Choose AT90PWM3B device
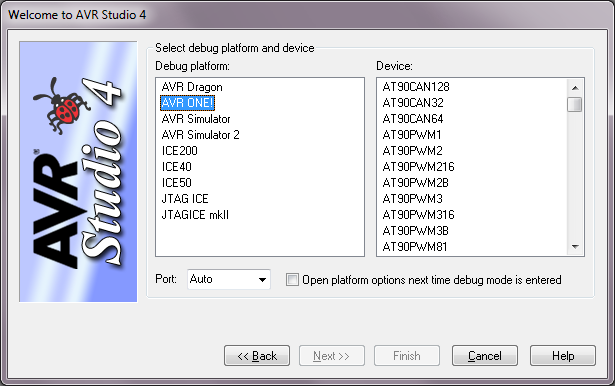 (x=415, y=231)
